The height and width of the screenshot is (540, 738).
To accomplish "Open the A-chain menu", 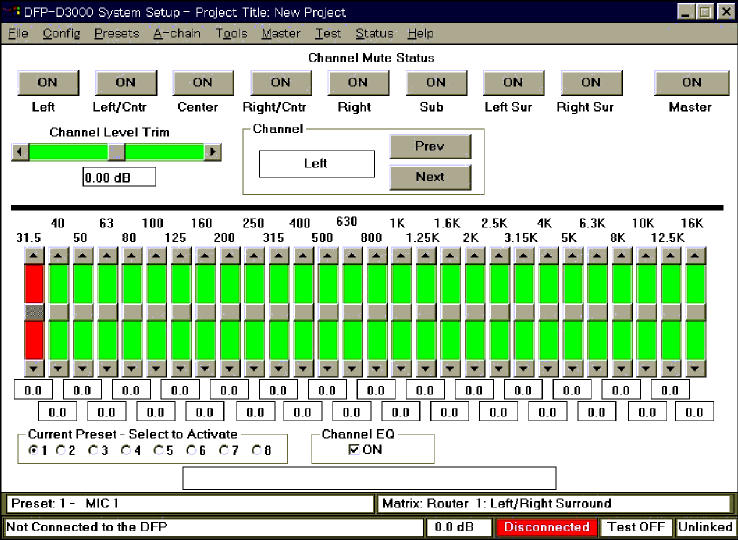I will pos(176,33).
